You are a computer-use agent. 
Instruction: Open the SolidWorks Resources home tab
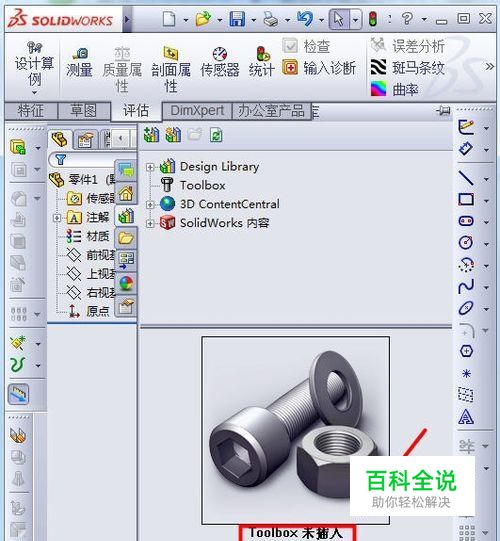tap(126, 194)
